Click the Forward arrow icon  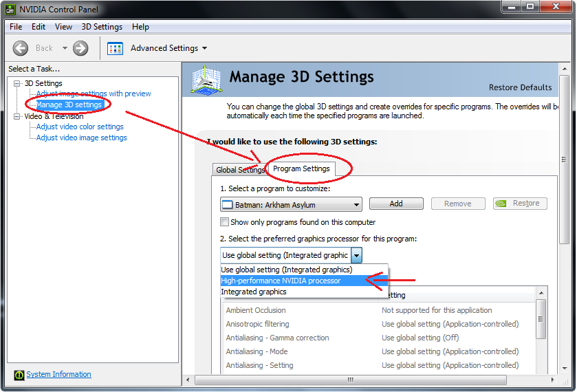(x=80, y=48)
